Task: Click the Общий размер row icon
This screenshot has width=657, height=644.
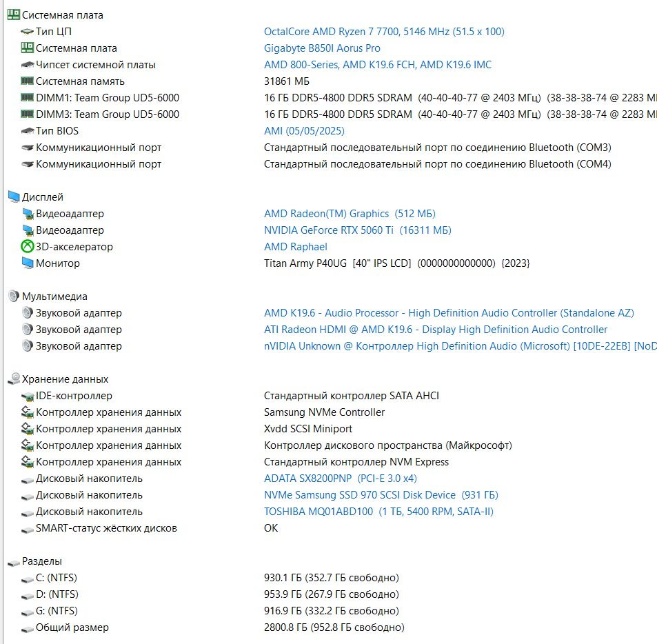Action: click(28, 628)
